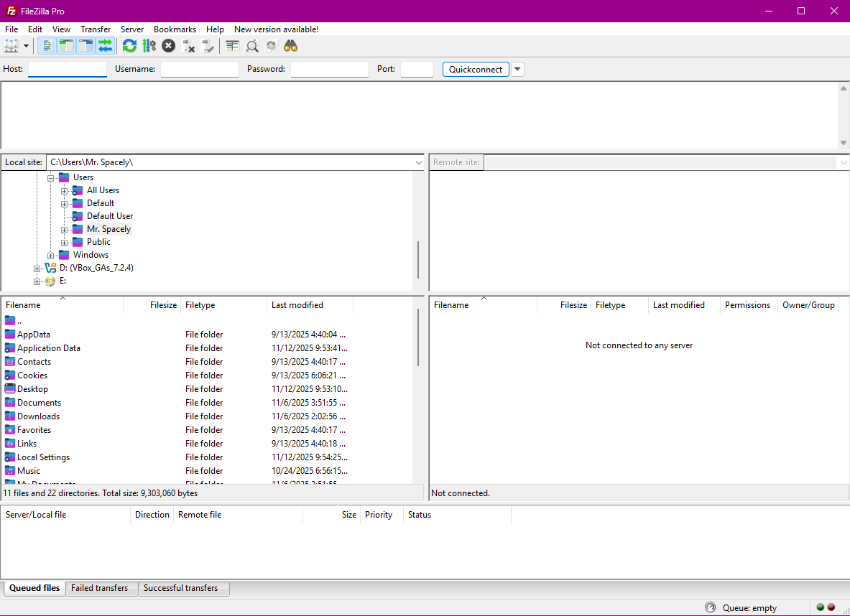Open the Bookmarks menu
850x616 pixels.
click(x=175, y=29)
